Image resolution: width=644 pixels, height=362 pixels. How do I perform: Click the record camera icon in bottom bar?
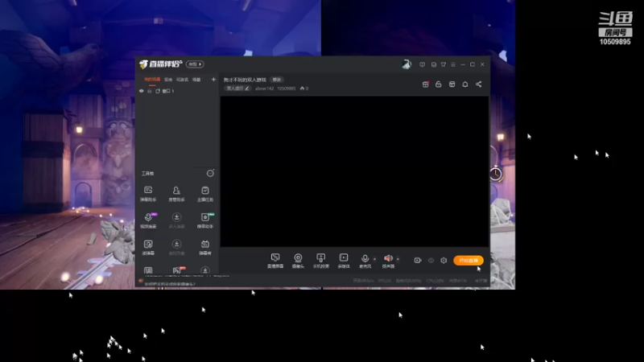click(x=417, y=260)
